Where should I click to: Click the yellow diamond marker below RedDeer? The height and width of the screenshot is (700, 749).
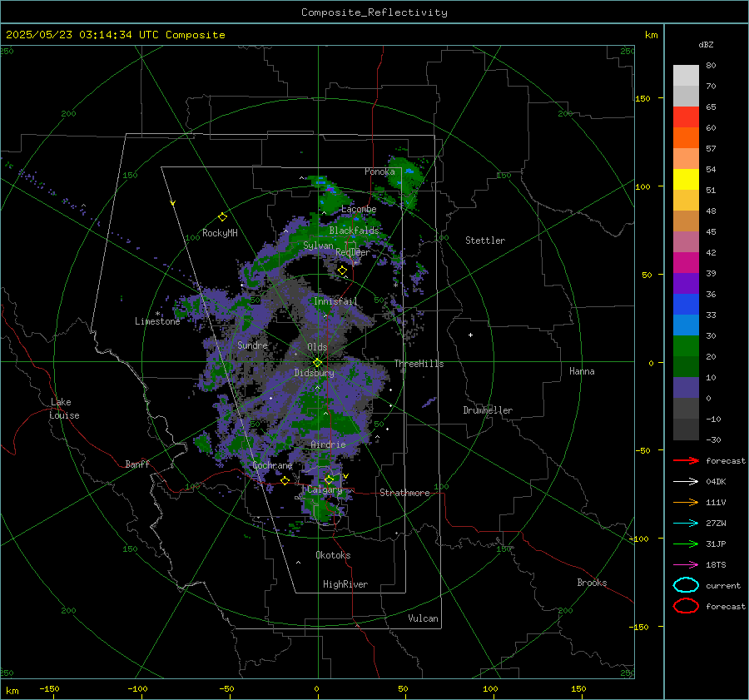point(343,271)
